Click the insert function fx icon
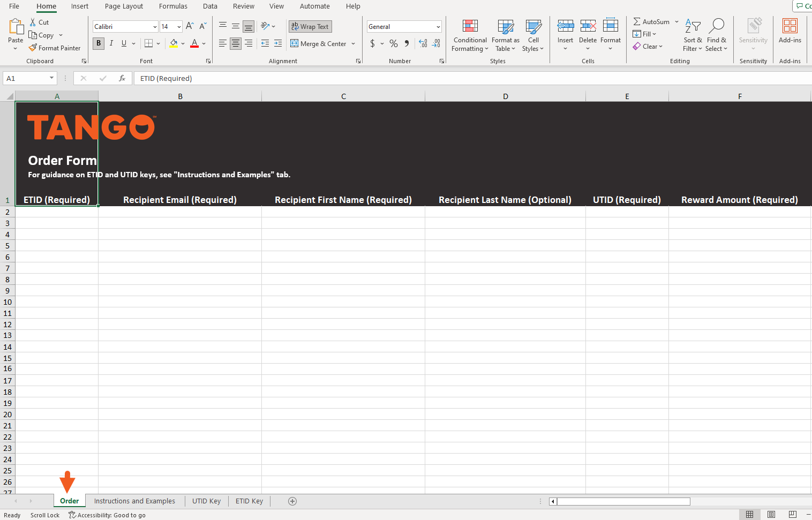Viewport: 812px width, 520px height. click(122, 78)
